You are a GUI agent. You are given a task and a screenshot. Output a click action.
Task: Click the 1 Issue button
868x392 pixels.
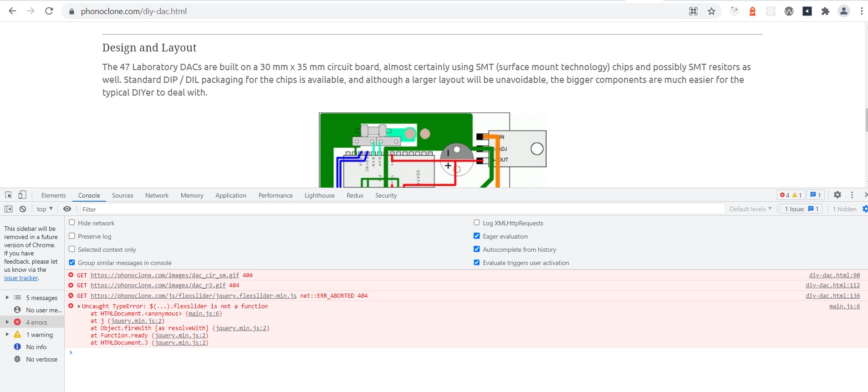coord(801,209)
